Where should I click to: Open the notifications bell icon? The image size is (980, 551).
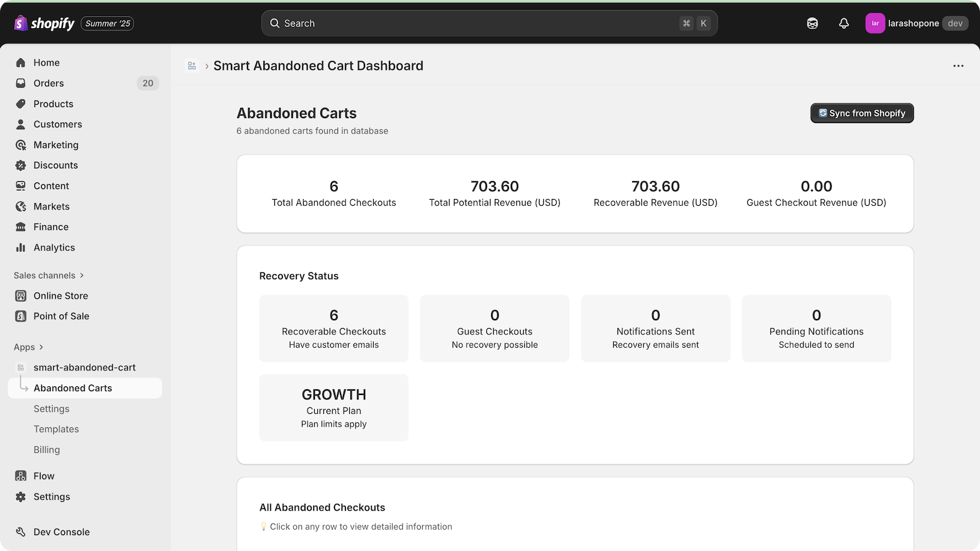click(843, 23)
